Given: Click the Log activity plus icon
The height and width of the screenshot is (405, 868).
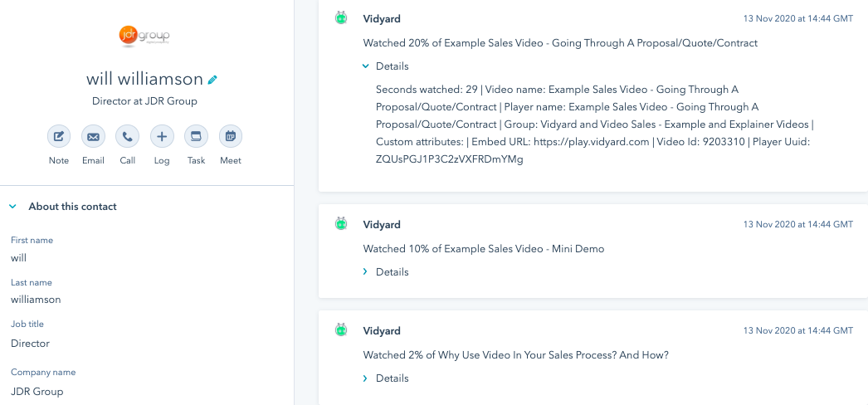Looking at the screenshot, I should pos(162,137).
